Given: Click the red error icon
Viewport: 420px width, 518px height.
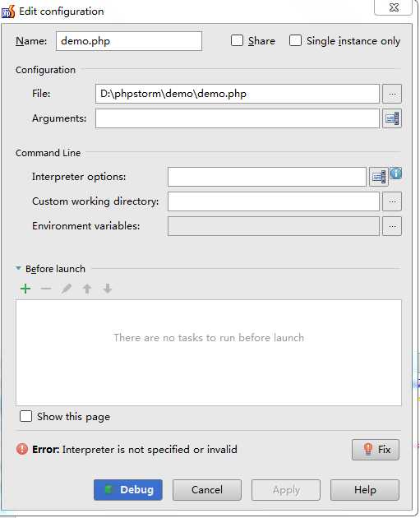Looking at the screenshot, I should point(22,449).
